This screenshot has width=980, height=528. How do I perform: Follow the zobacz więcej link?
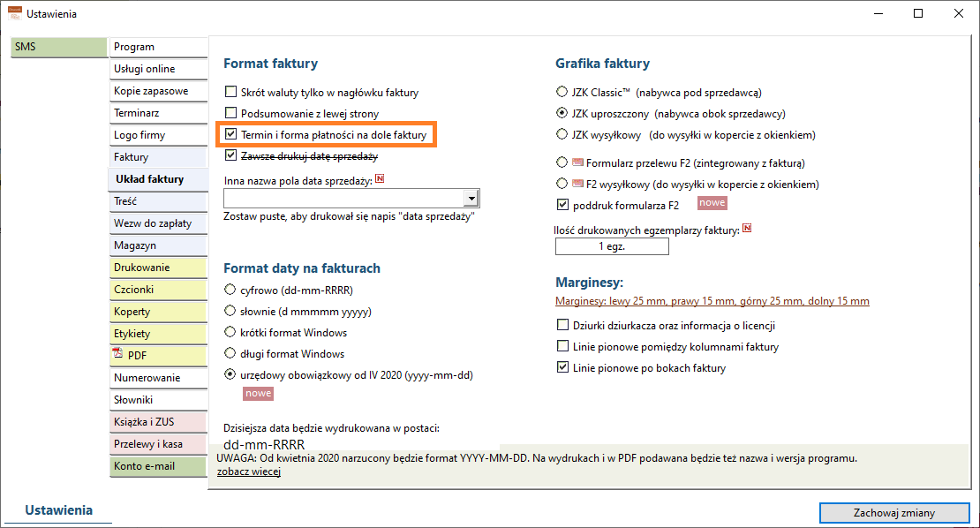(249, 471)
